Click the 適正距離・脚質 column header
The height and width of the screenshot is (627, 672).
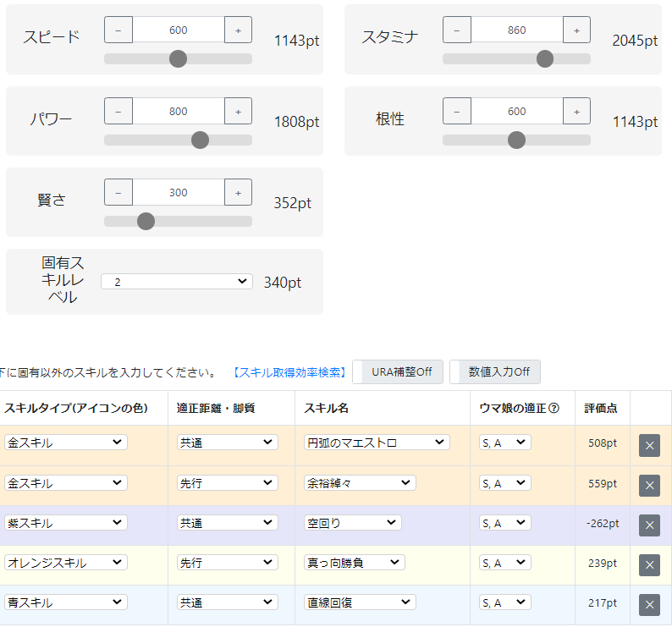tap(216, 408)
